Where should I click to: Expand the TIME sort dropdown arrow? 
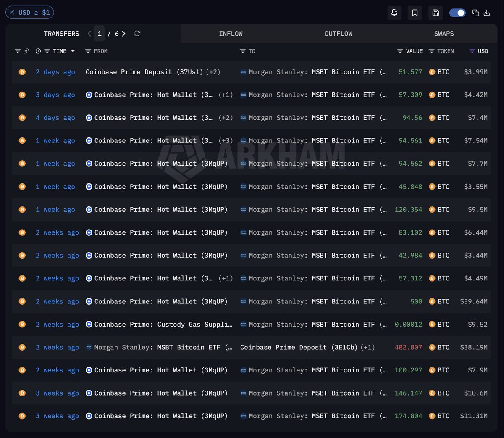73,51
